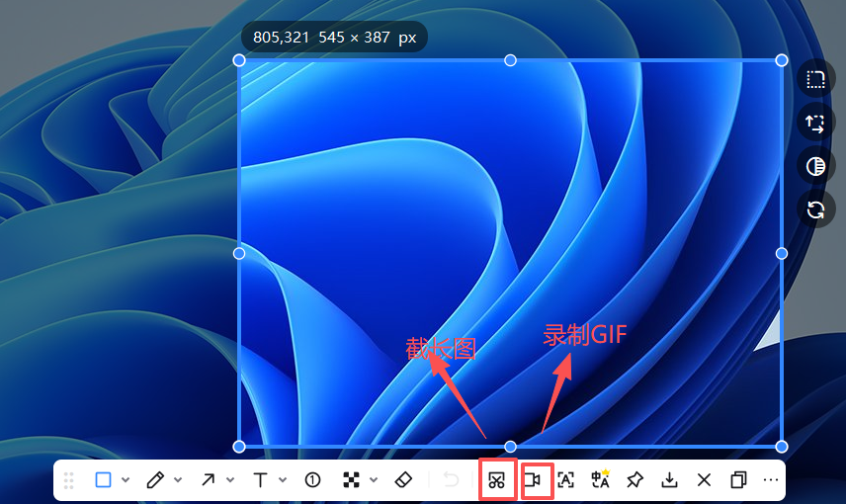Click the bottom-right selection corner handle
This screenshot has height=504, width=846.
coord(781,447)
